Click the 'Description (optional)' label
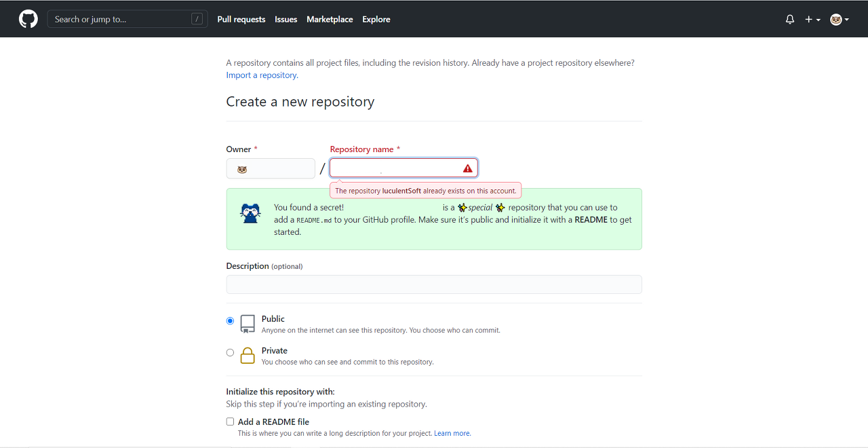This screenshot has width=868, height=448. (x=264, y=266)
